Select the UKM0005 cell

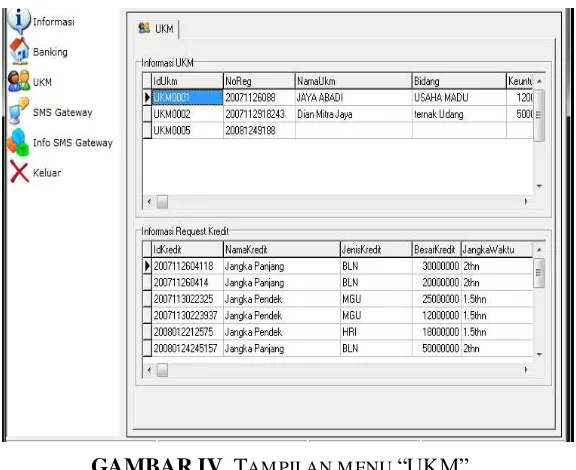click(187, 130)
